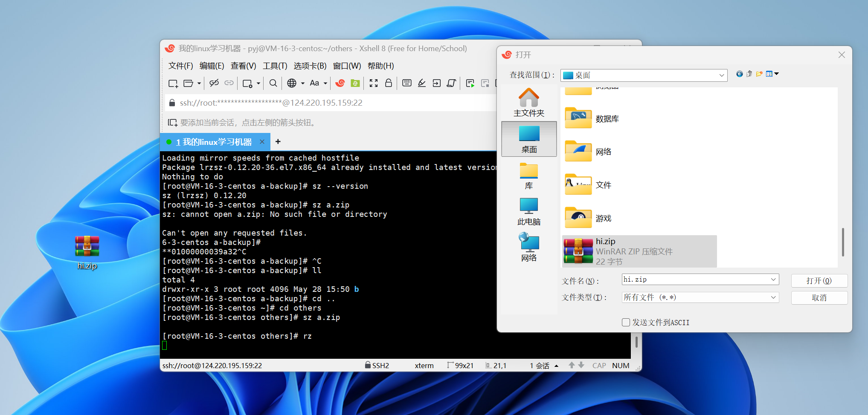Open the 编辑(E) menu
This screenshot has height=415, width=868.
[212, 66]
